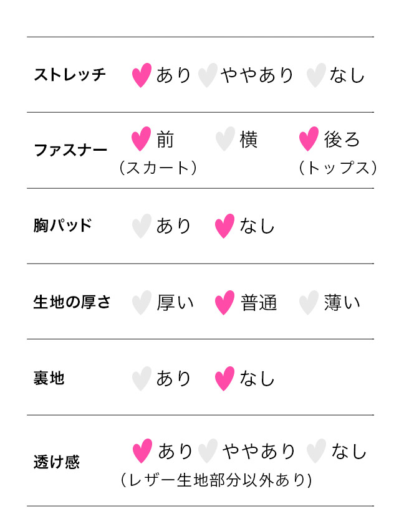Click the ファスナー row label
Viewport: 399px width, 532px height.
pos(70,151)
